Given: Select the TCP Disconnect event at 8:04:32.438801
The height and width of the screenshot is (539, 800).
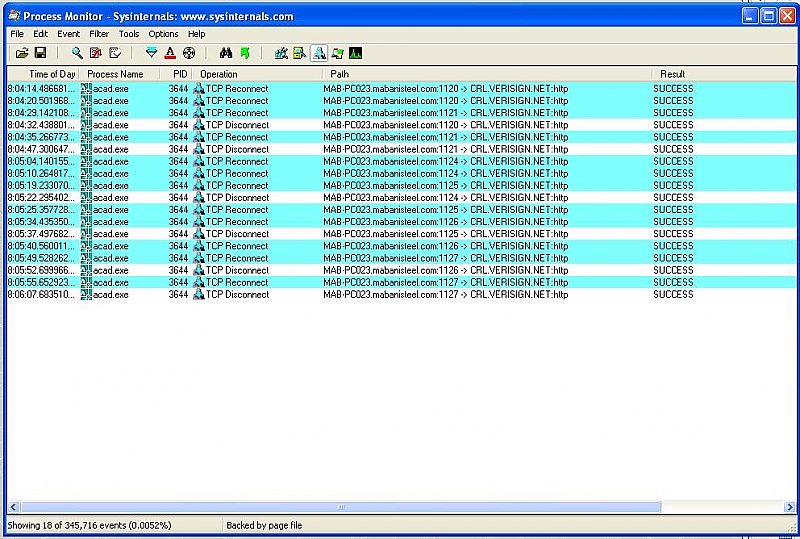Looking at the screenshot, I should coord(402,125).
